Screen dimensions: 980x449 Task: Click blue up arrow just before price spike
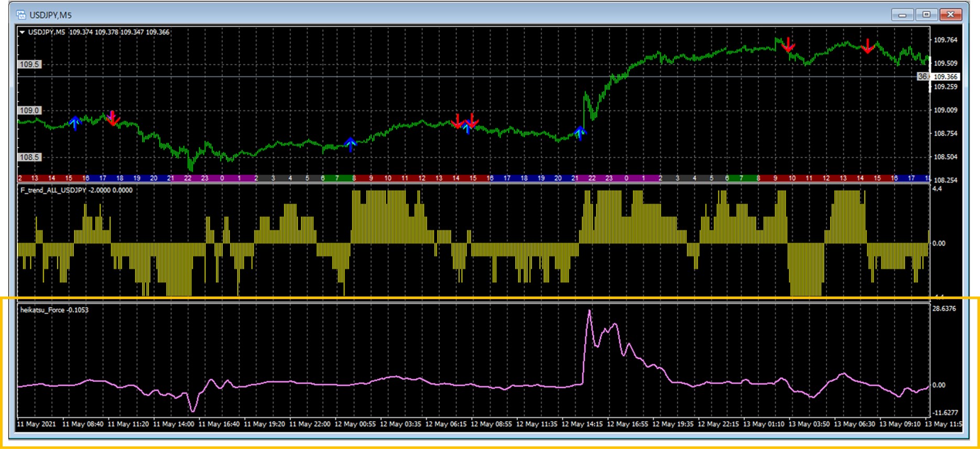[x=579, y=133]
